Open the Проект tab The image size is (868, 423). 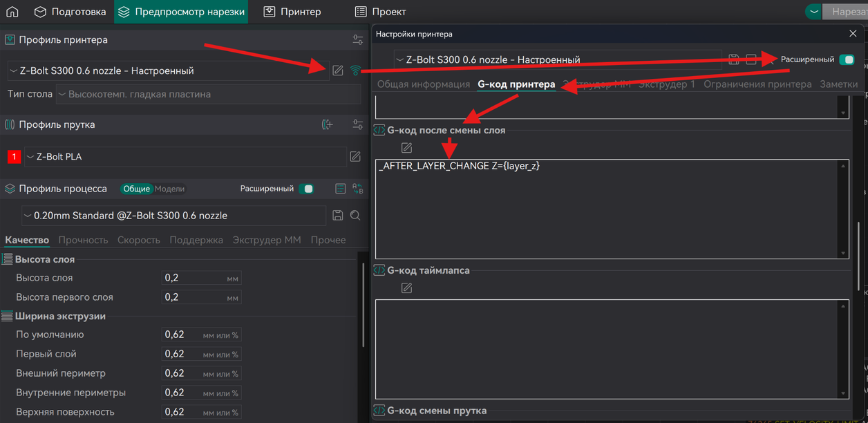[x=381, y=12]
